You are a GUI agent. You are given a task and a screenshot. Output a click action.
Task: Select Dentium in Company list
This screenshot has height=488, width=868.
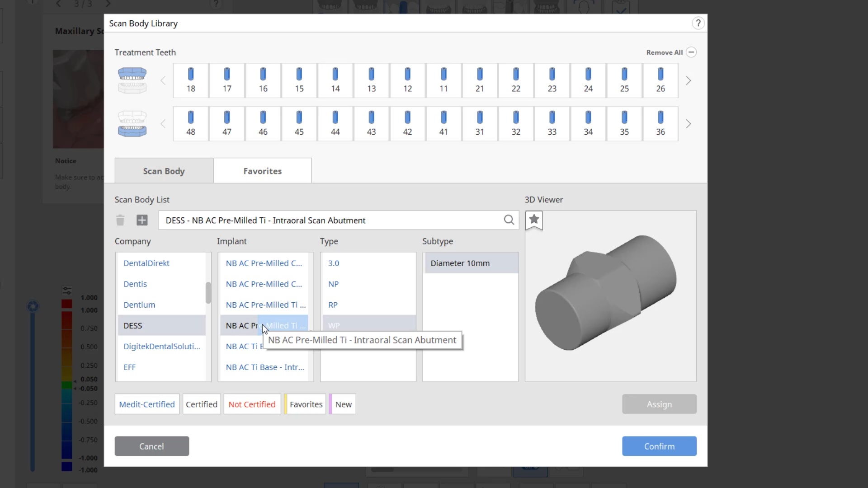pos(139,305)
